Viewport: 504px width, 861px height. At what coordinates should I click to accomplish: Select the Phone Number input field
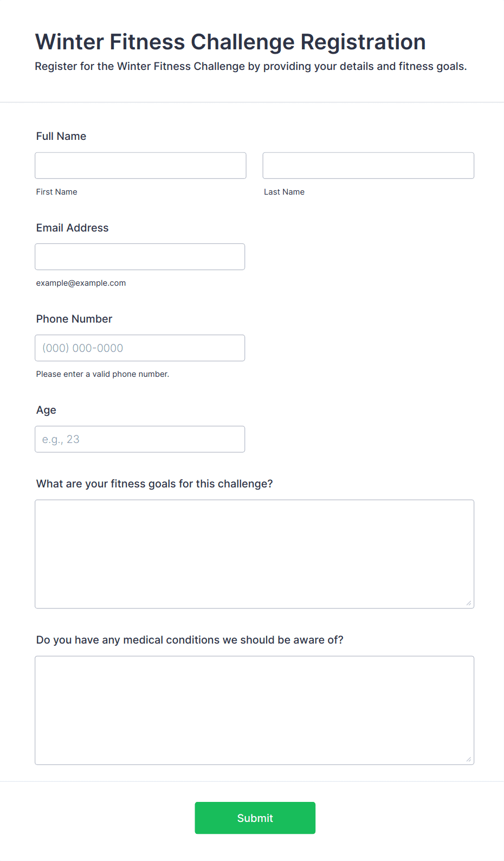tap(140, 348)
